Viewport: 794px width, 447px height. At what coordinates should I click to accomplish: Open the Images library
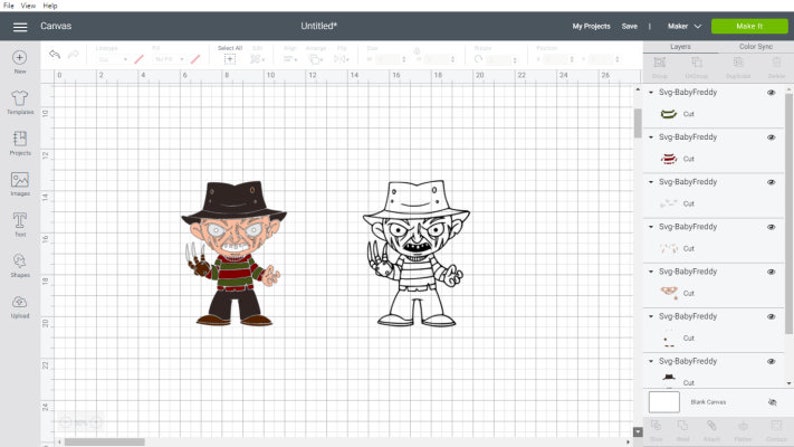20,184
